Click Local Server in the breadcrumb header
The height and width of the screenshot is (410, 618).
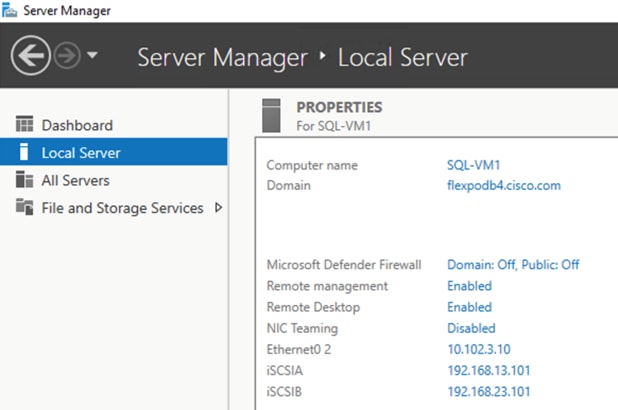point(403,58)
